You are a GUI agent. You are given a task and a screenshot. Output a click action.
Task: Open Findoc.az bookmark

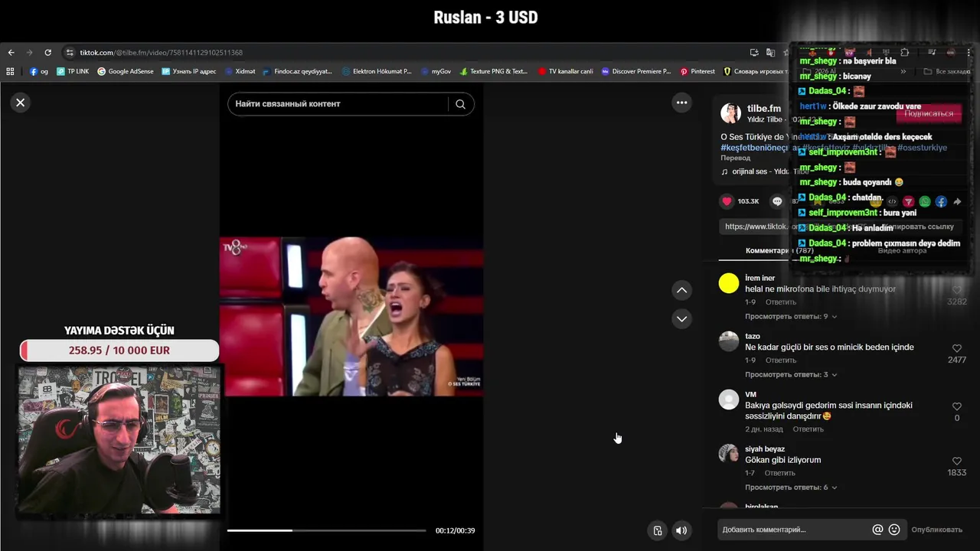coord(297,71)
